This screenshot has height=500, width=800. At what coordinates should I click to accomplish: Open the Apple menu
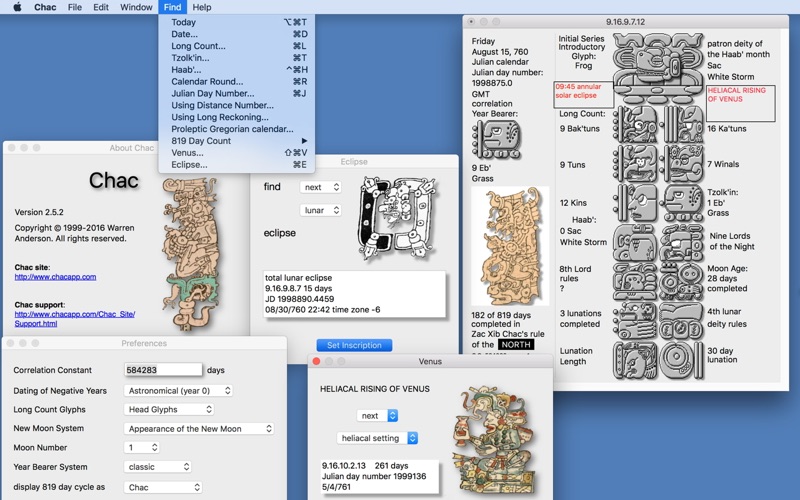(x=17, y=7)
